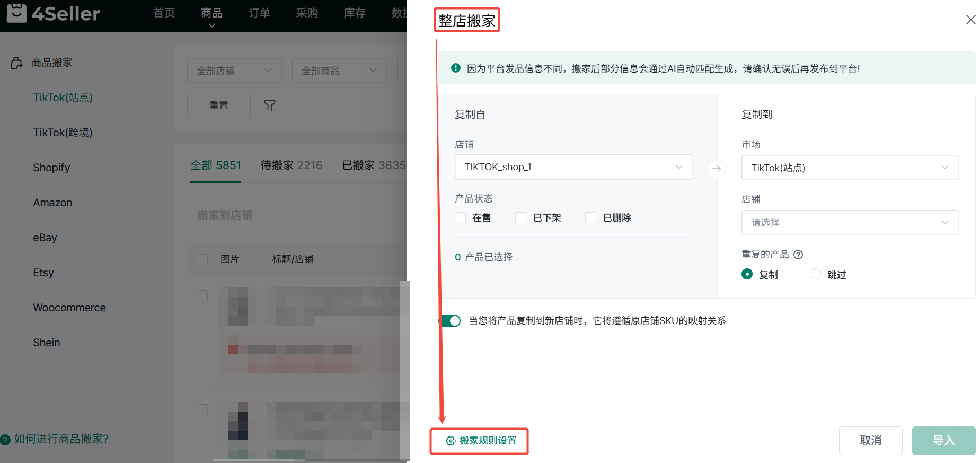Viewport: 980px width, 463px height.
Task: Click the question icon beside 如何进行商品搬家
Action: 5,440
